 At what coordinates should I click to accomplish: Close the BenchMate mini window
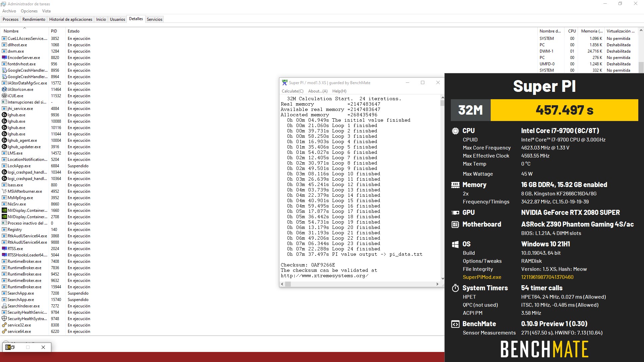click(x=43, y=347)
